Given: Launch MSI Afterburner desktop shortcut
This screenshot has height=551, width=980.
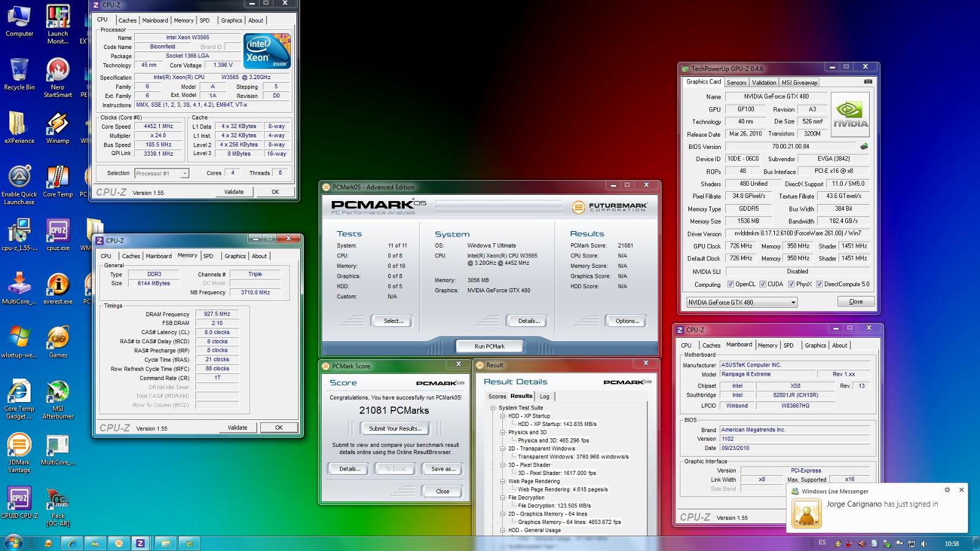Looking at the screenshot, I should coord(58,400).
